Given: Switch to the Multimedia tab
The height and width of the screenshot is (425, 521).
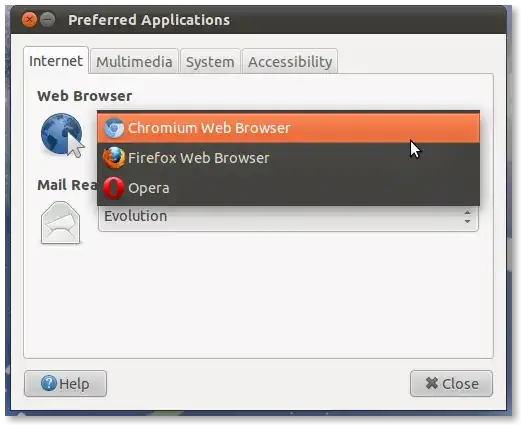Looking at the screenshot, I should pyautogui.click(x=134, y=62).
